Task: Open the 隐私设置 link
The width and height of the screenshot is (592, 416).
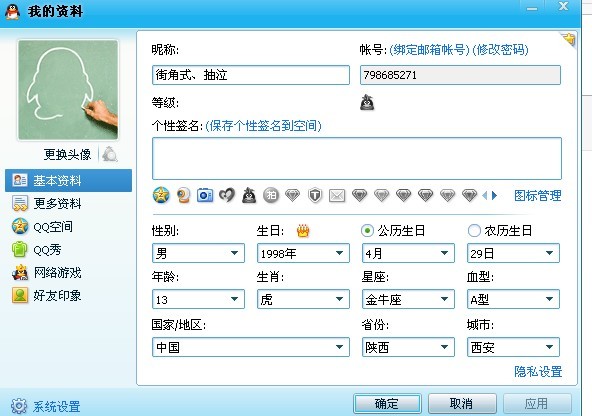Action: 538,371
